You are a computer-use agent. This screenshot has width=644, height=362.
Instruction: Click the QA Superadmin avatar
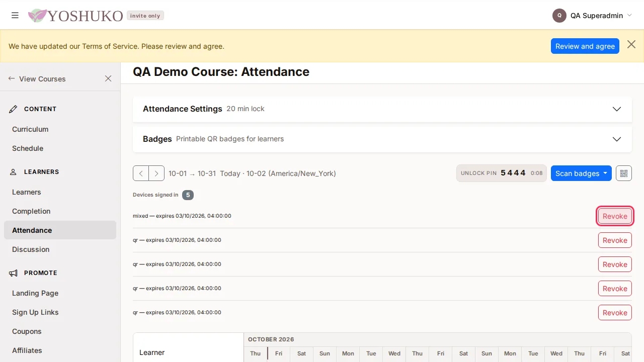pos(559,16)
